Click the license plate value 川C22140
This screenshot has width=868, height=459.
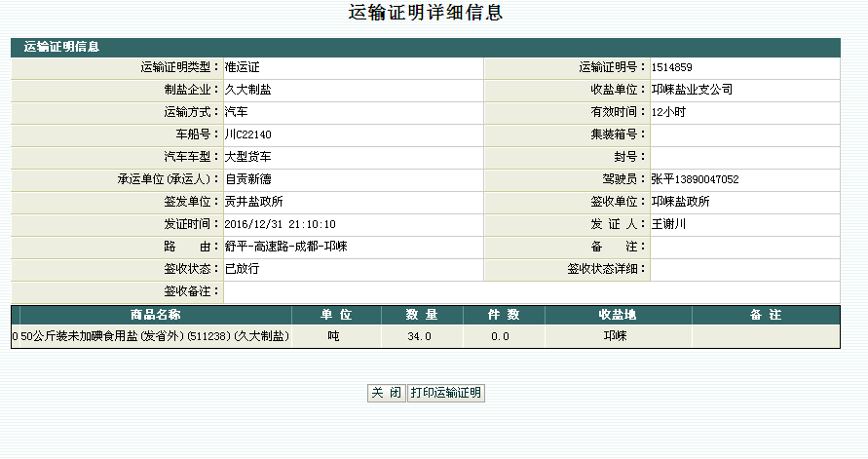tap(248, 134)
